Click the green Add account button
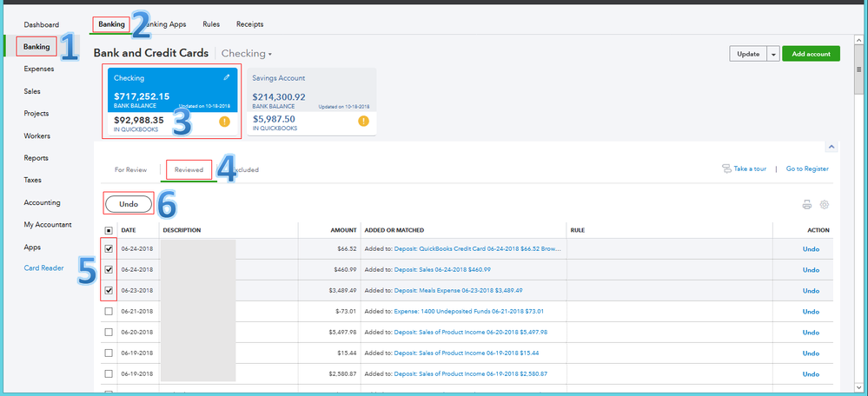The image size is (868, 396). [811, 54]
